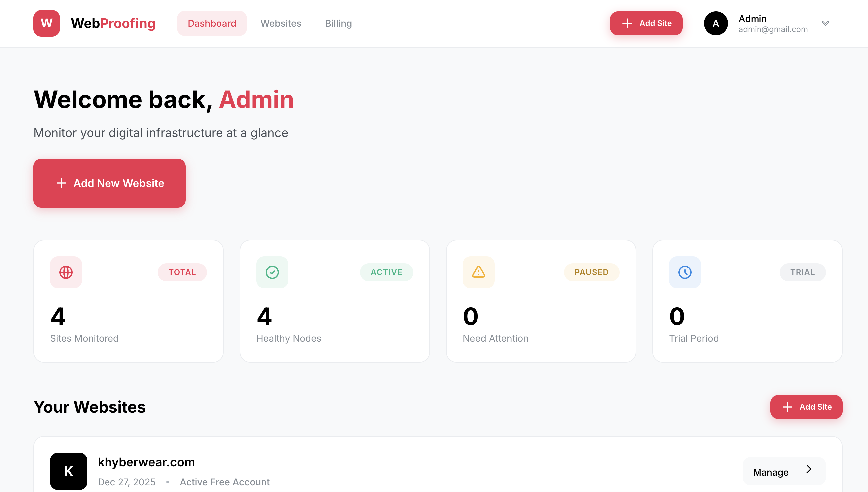Viewport: 868px width, 492px height.
Task: Click the PAUSED status badge
Action: [591, 272]
